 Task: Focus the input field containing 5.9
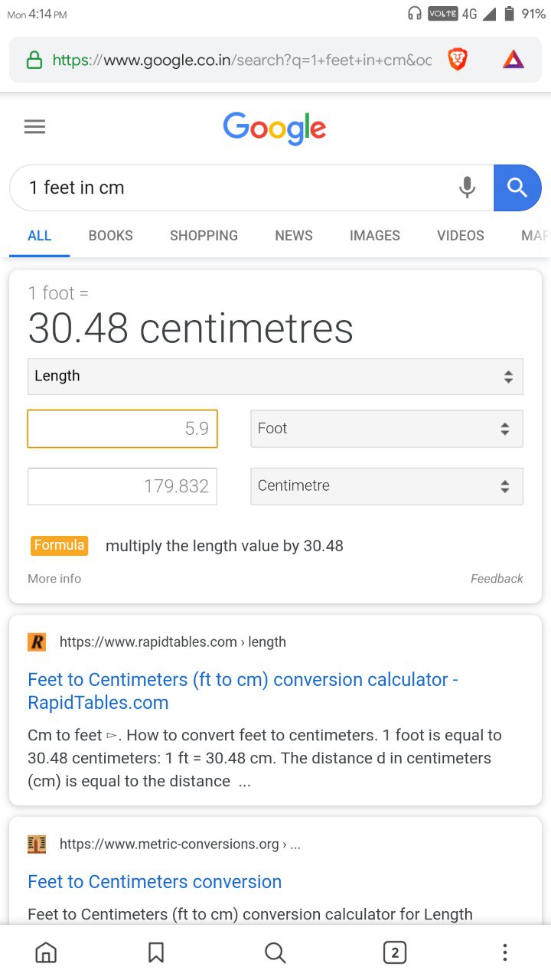click(122, 429)
